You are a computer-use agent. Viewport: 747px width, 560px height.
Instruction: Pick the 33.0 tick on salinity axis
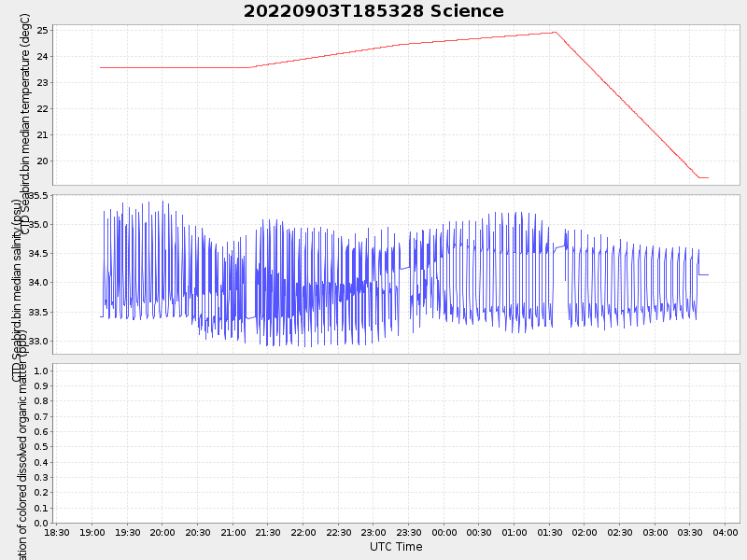click(x=38, y=342)
